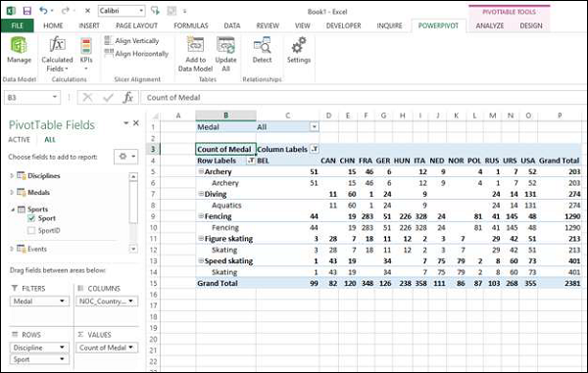Expand the Disciplines table in field list
Image resolution: width=588 pixels, height=373 pixels.
pos(12,175)
